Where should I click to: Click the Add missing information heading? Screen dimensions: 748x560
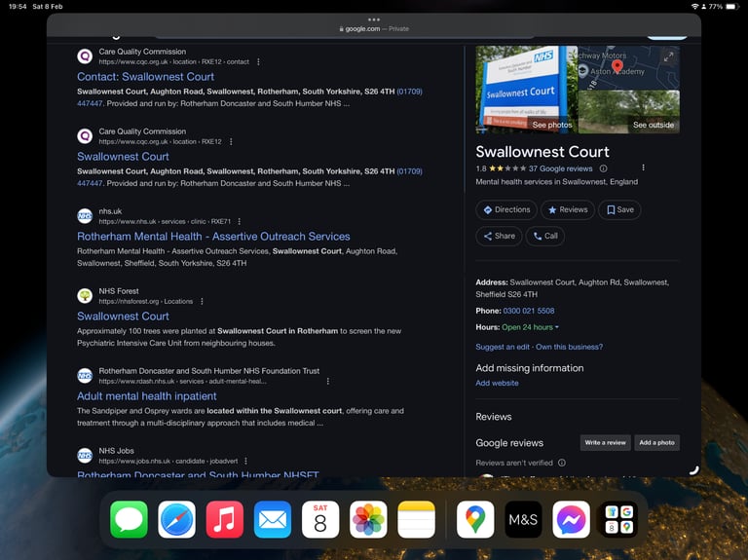coord(530,368)
